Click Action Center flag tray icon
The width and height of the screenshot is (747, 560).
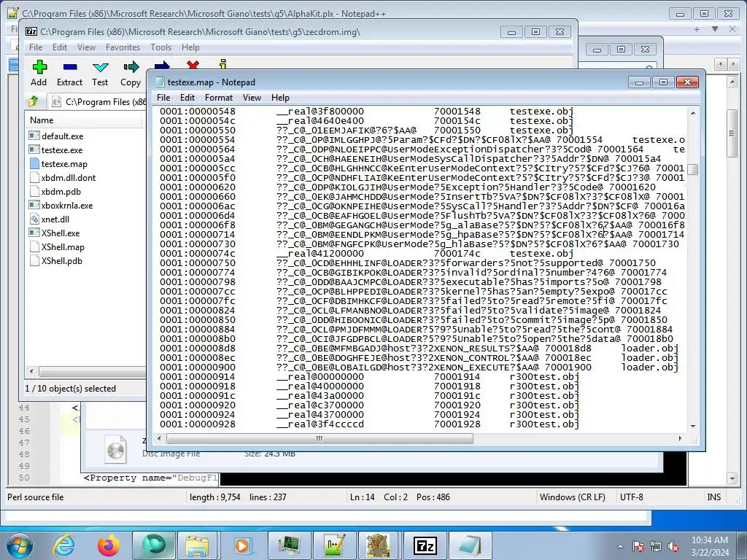[x=638, y=546]
